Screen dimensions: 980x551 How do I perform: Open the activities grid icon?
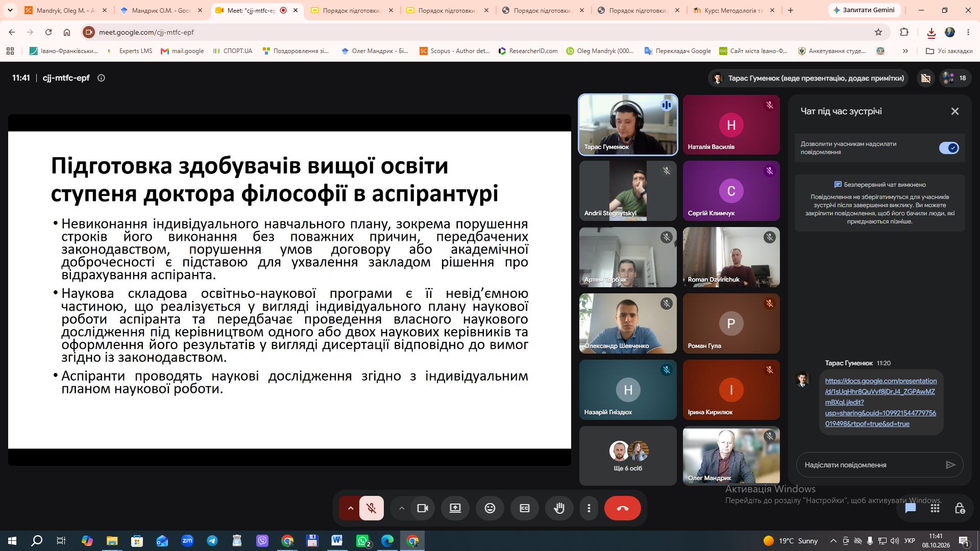[x=935, y=508]
